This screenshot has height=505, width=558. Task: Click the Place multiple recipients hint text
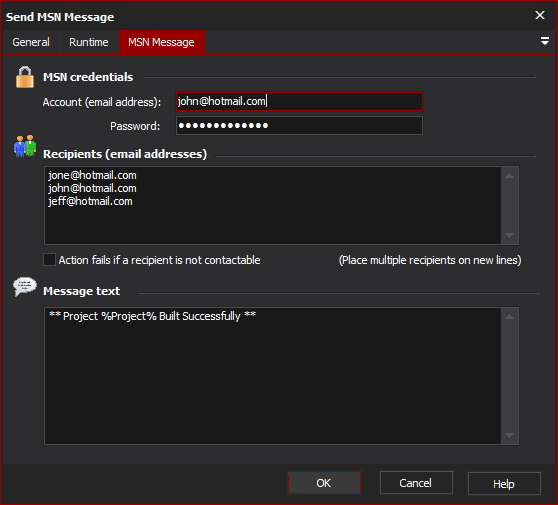pyautogui.click(x=430, y=260)
